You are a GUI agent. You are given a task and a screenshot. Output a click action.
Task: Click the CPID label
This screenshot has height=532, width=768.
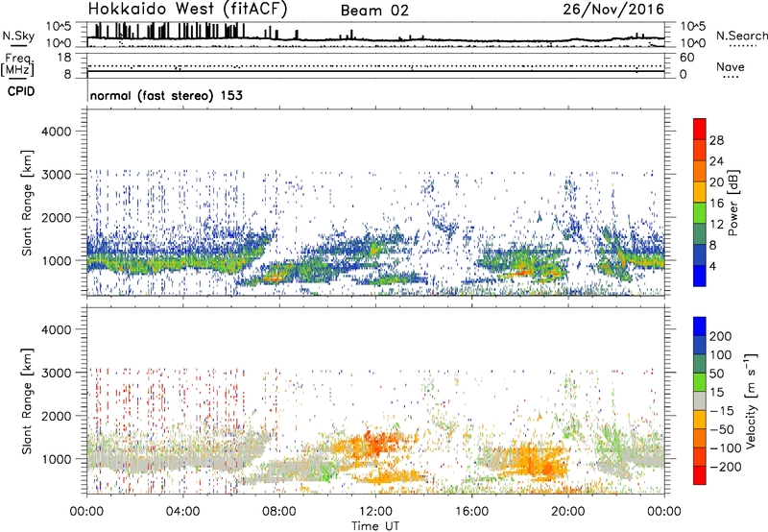click(x=21, y=91)
